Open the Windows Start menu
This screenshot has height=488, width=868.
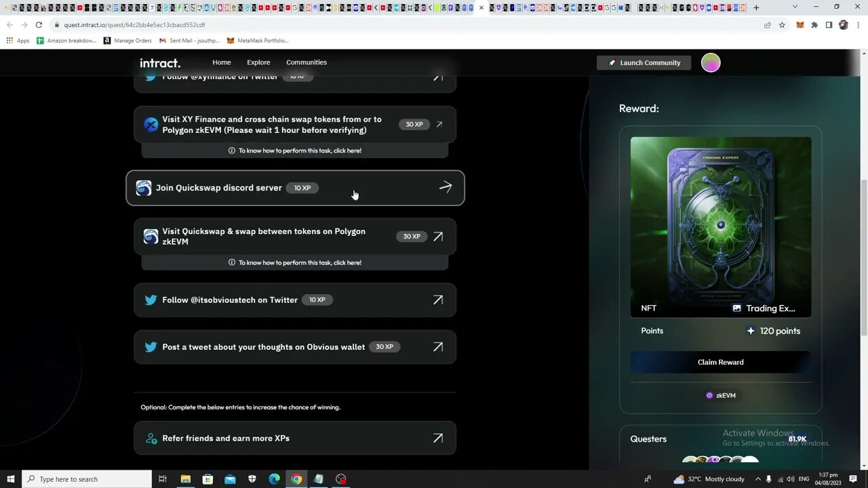(11, 479)
